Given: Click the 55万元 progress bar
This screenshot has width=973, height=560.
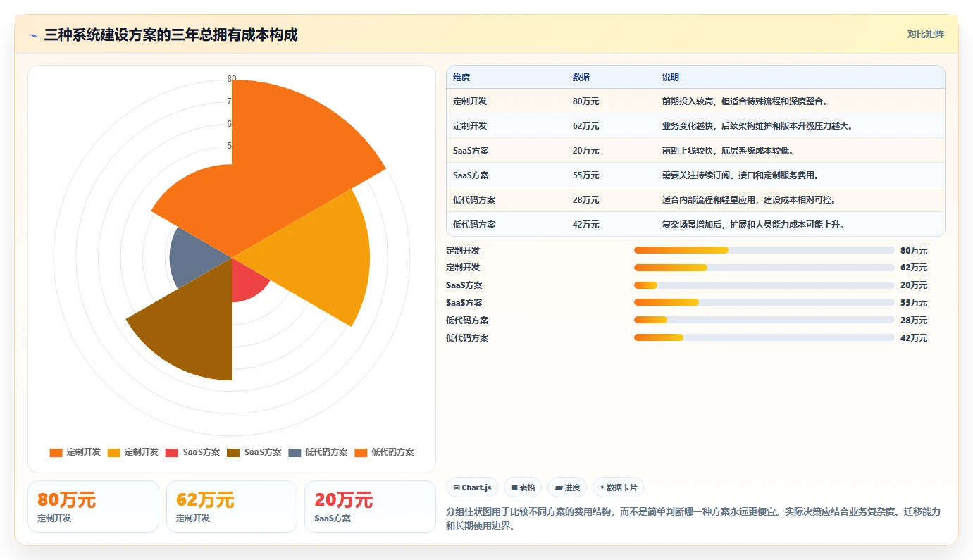Looking at the screenshot, I should [x=764, y=302].
